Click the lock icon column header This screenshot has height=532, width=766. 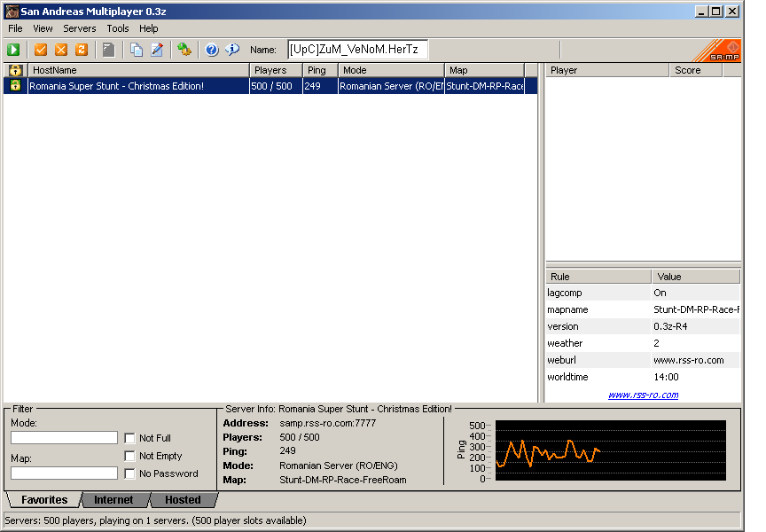[x=16, y=70]
